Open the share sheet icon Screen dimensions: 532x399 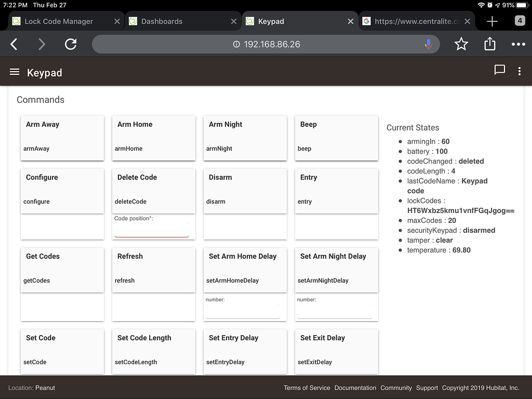point(489,44)
